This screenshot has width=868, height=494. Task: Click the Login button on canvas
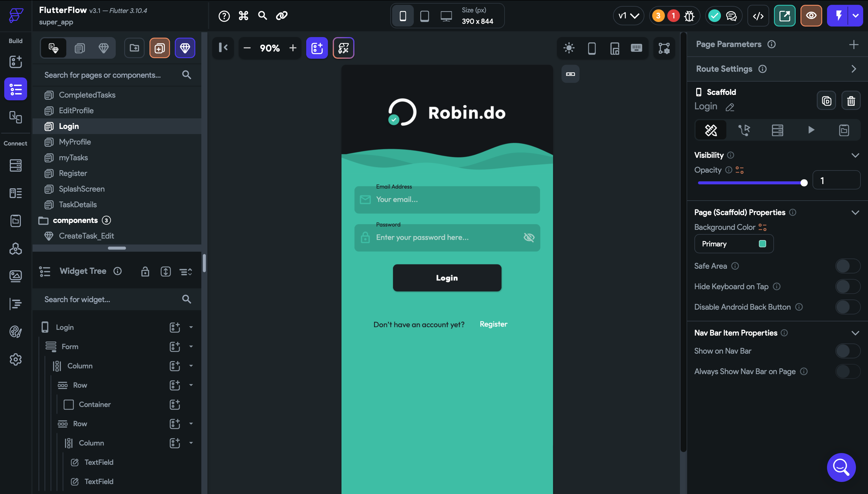click(x=447, y=277)
